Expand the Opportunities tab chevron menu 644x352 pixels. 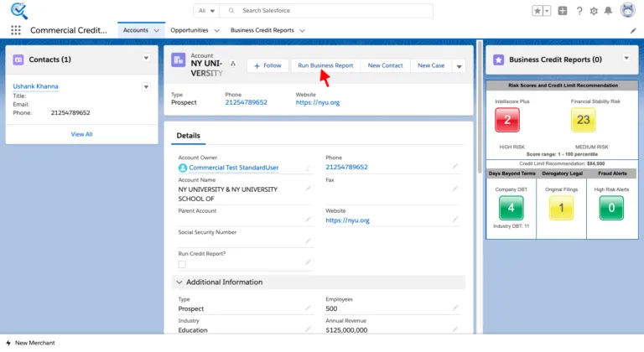[x=217, y=30]
